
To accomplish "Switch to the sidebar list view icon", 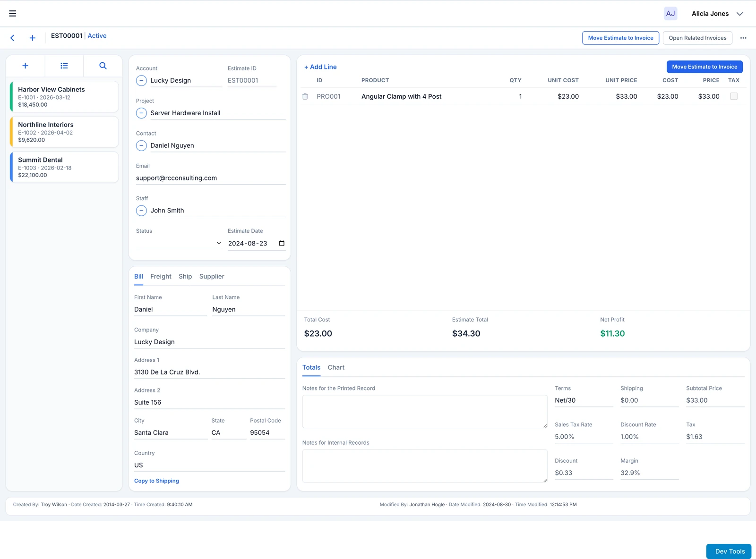I will click(64, 66).
